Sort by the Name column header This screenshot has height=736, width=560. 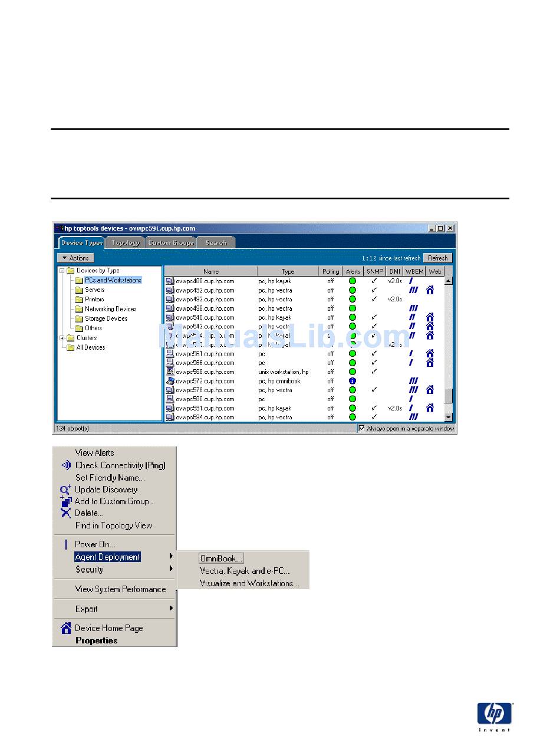pos(210,271)
